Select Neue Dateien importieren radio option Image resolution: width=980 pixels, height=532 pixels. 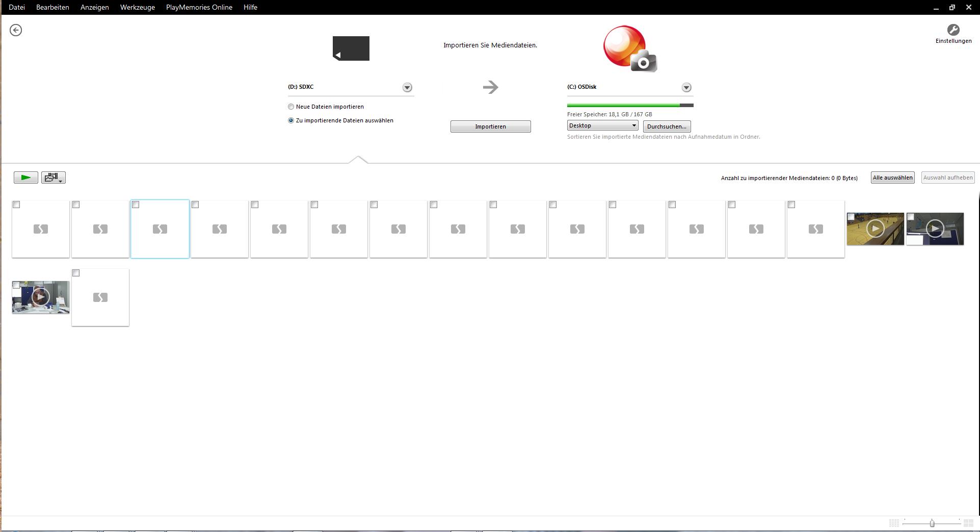click(291, 107)
